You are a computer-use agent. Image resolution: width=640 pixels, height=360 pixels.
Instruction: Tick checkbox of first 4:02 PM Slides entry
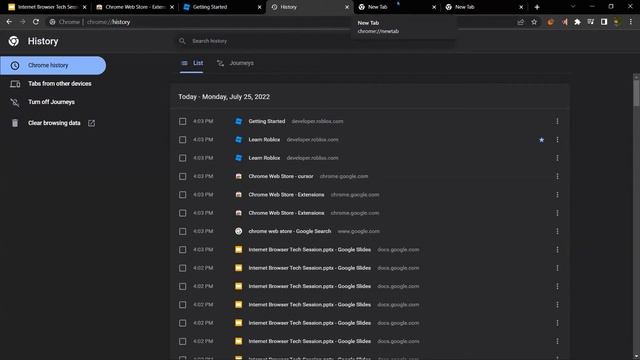(x=182, y=268)
